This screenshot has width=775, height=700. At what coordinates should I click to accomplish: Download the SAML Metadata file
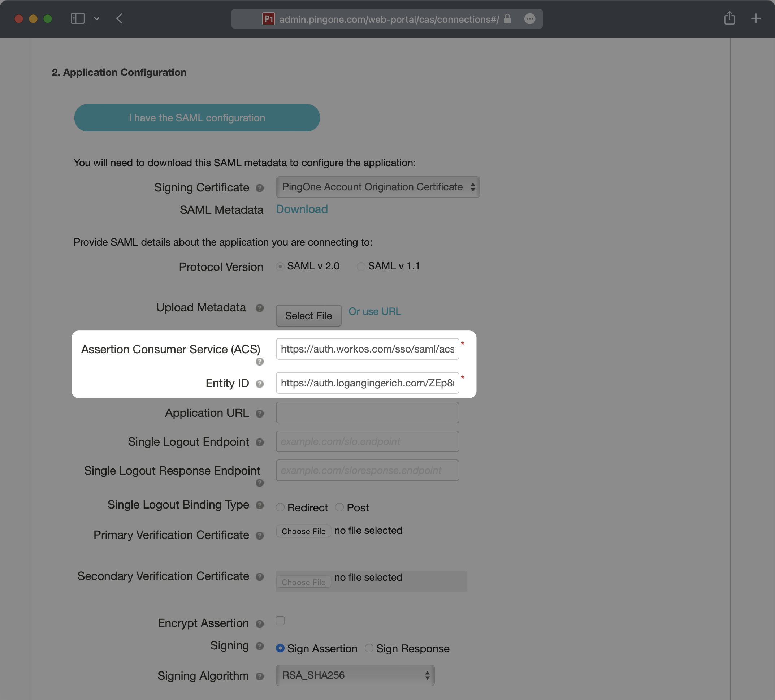(x=302, y=209)
